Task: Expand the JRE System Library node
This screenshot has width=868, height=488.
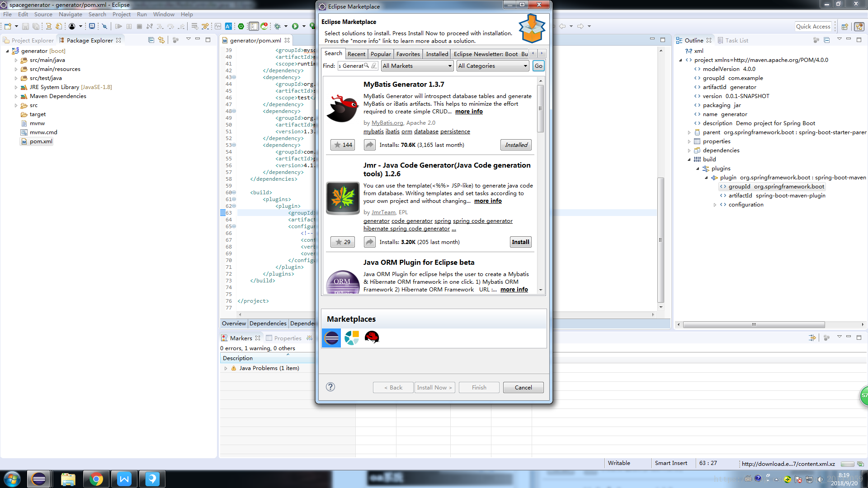Action: point(16,87)
